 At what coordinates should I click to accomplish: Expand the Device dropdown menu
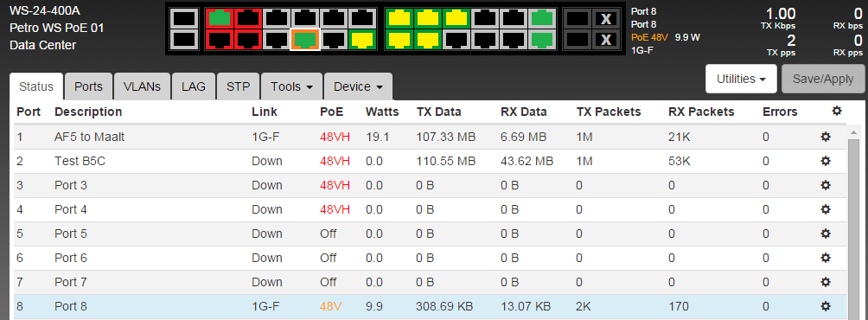358,87
